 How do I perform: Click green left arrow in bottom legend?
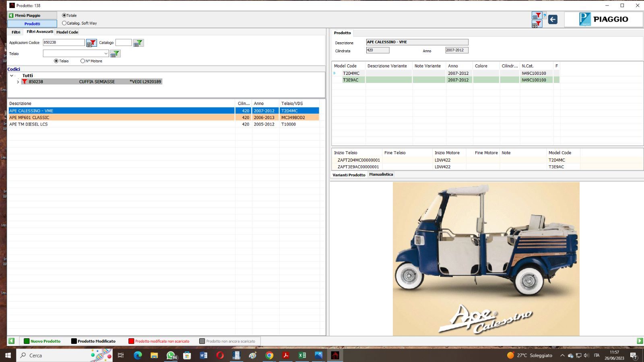11,341
